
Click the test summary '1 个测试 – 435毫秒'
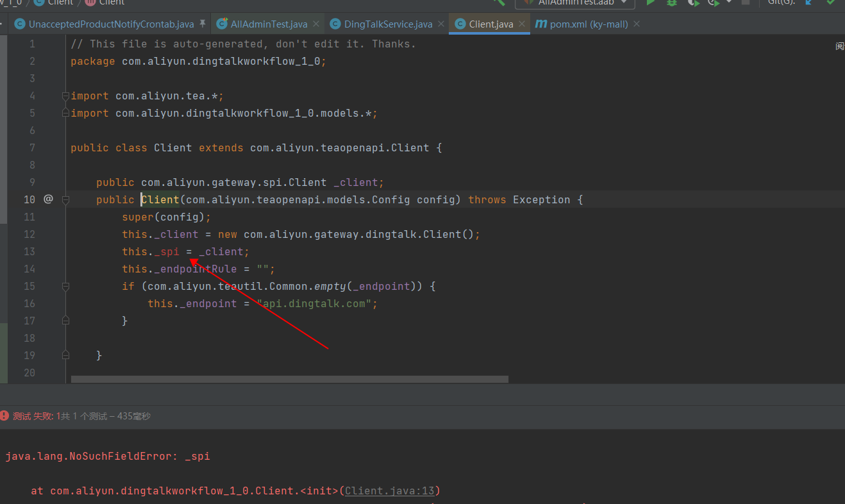[x=110, y=416]
